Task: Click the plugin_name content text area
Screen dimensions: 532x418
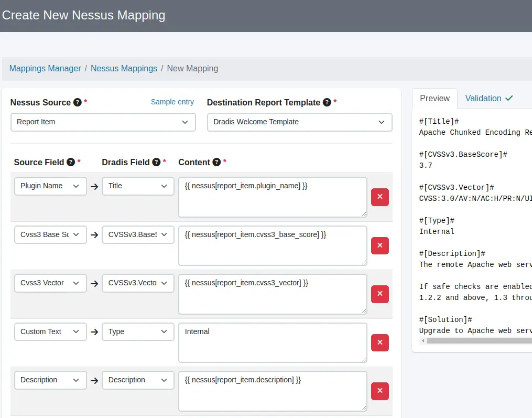Action: (273, 197)
